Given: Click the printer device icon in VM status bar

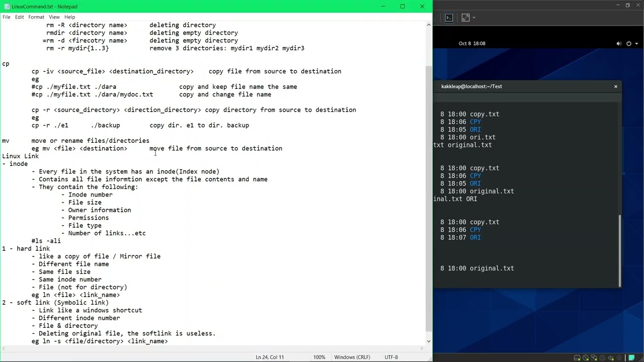Looking at the screenshot, I should (x=602, y=358).
